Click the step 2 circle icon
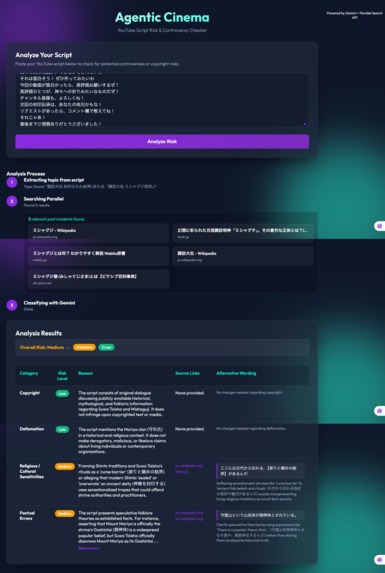385x573 pixels. coord(12,201)
